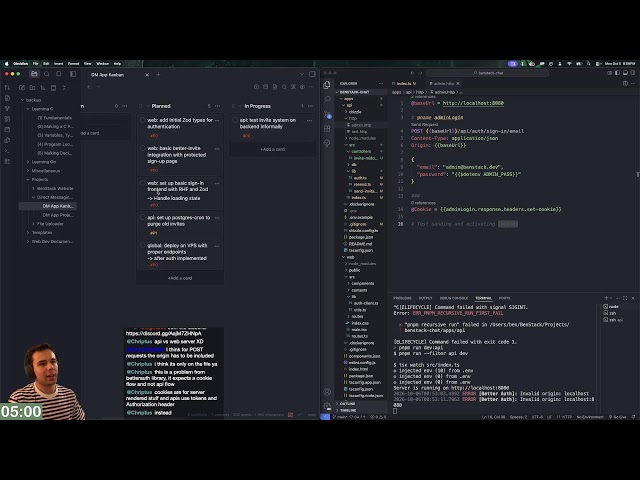Collapse the In Progress lane chevron

click(240, 106)
